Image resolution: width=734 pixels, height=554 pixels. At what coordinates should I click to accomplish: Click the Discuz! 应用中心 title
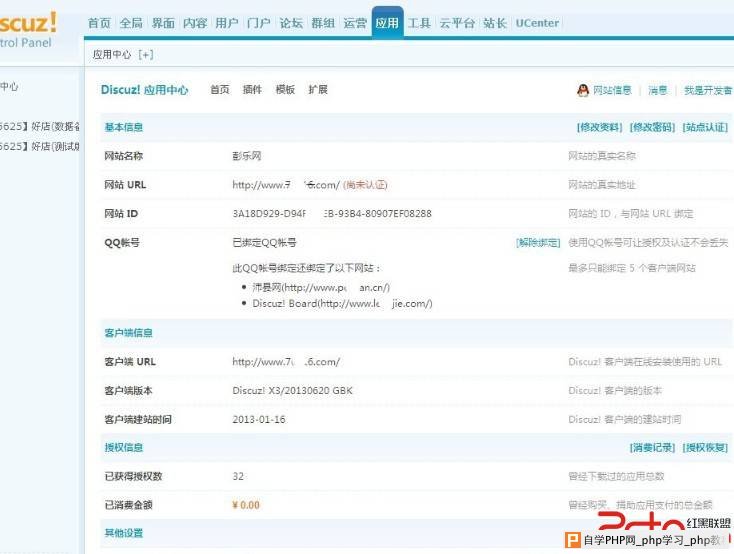(x=144, y=89)
